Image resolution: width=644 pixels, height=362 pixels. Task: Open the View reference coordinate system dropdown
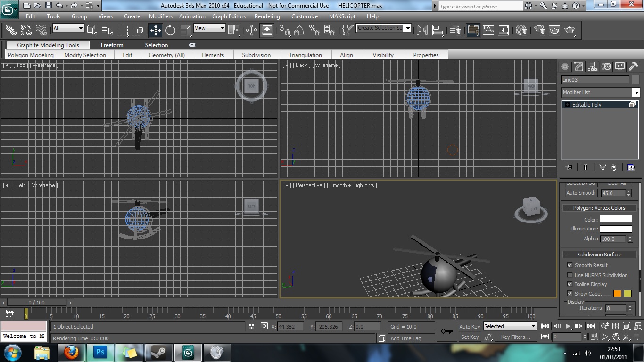(x=209, y=28)
